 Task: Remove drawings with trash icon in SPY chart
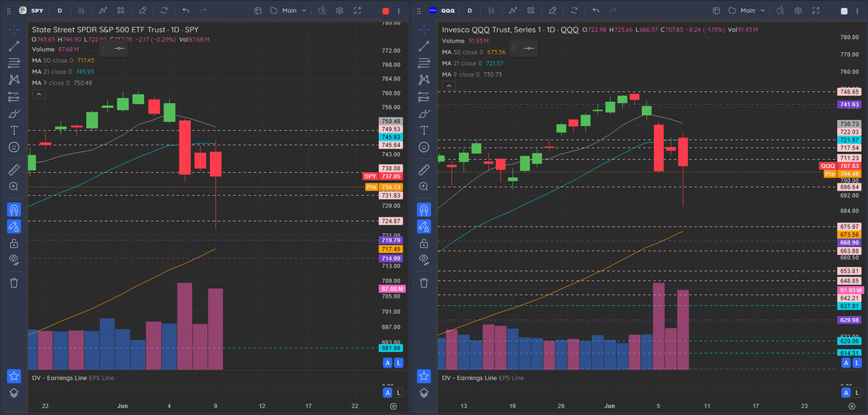14,282
